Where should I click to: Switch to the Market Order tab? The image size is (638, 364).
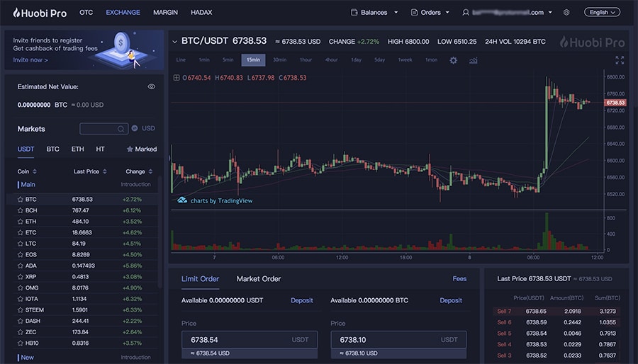259,279
